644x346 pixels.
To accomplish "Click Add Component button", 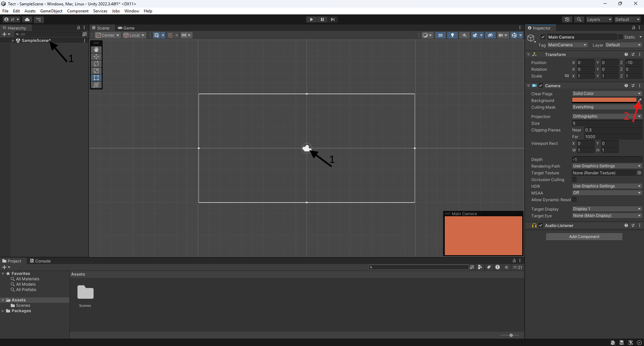I will 584,237.
